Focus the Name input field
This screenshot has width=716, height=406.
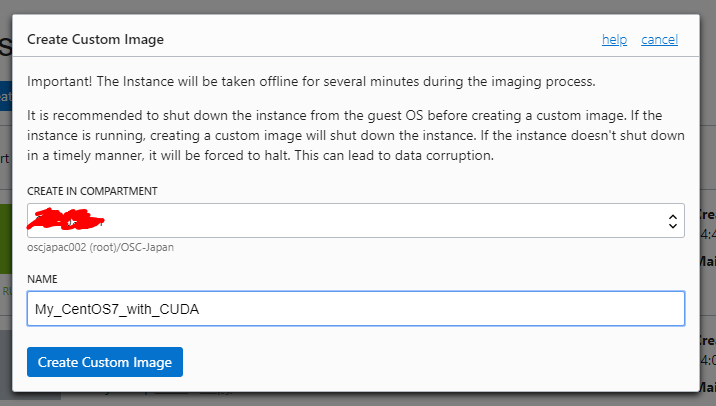(355, 309)
